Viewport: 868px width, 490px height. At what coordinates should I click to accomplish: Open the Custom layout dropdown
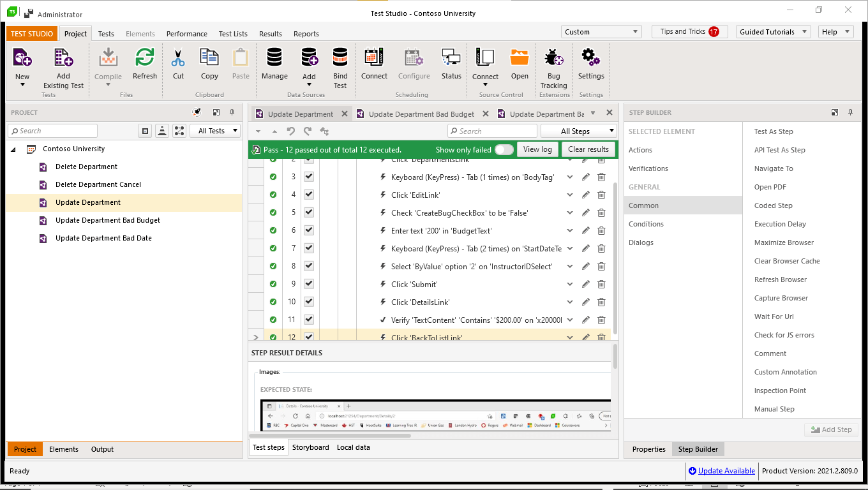click(x=601, y=32)
